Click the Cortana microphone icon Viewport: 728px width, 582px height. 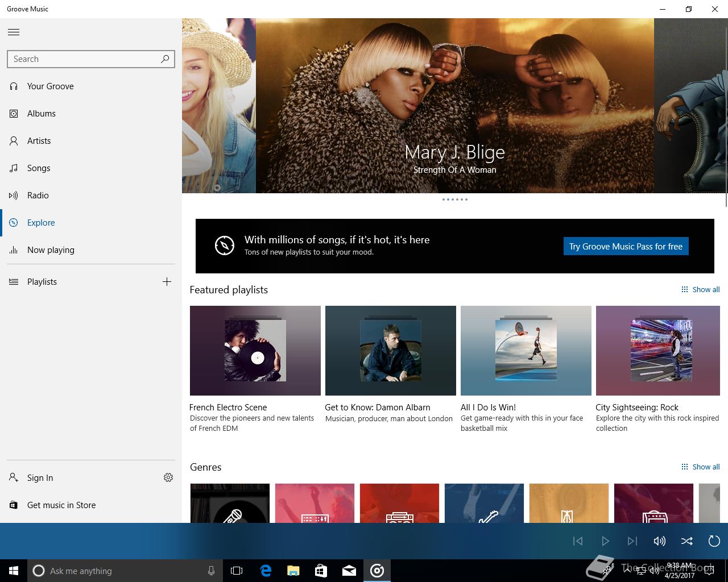pos(211,571)
